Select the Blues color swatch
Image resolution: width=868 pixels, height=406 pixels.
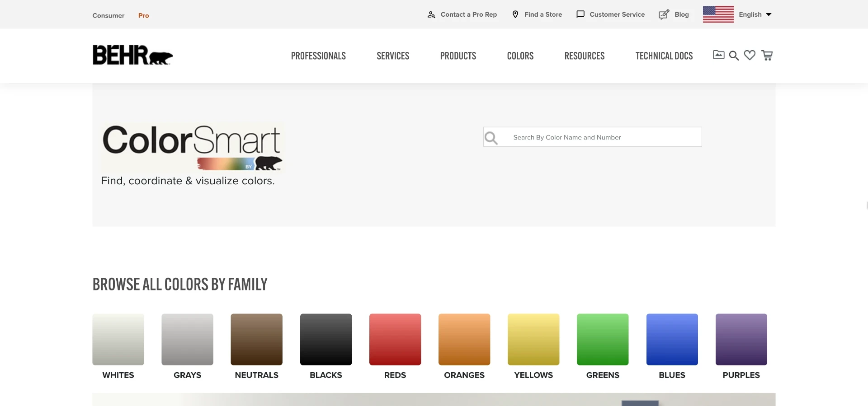pyautogui.click(x=672, y=340)
